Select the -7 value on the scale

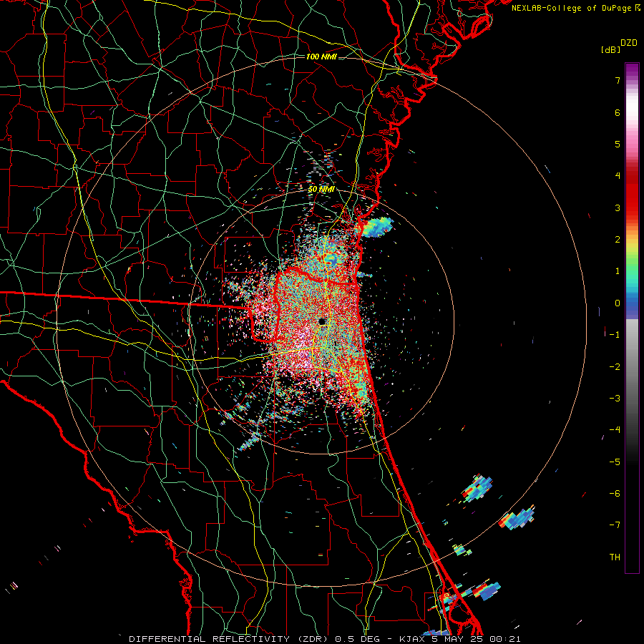click(615, 525)
